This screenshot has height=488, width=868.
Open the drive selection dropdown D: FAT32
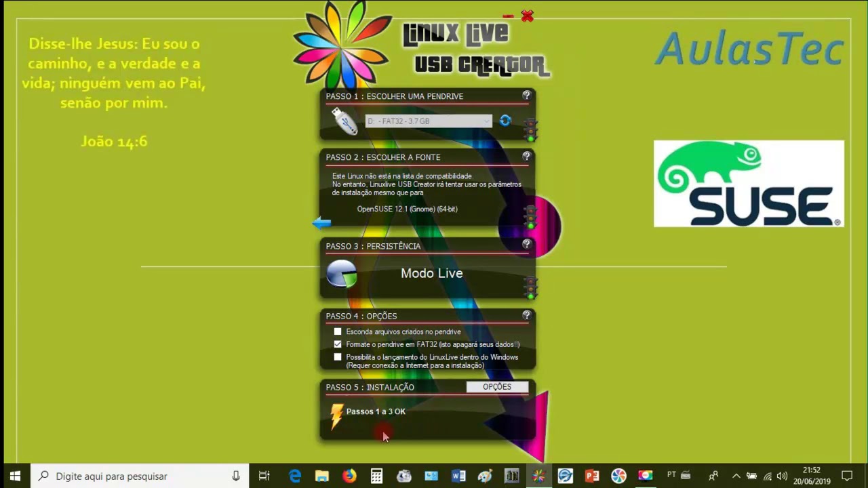(x=429, y=121)
